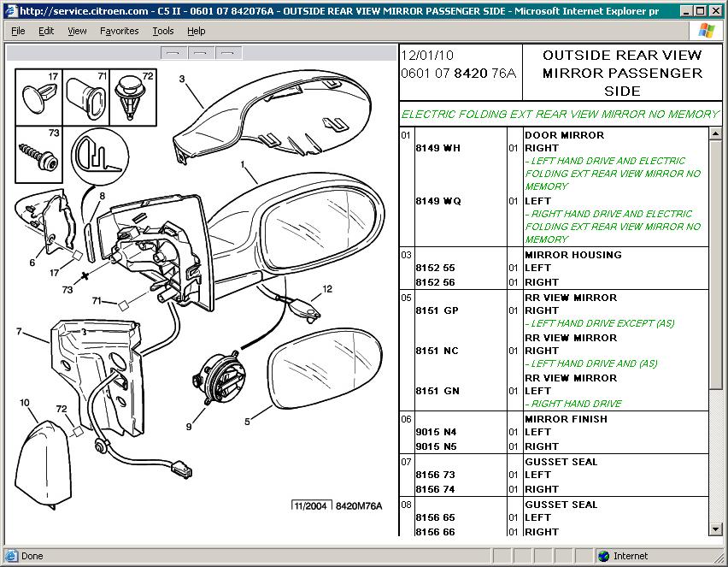Click part number 9015 N4

tap(436, 432)
